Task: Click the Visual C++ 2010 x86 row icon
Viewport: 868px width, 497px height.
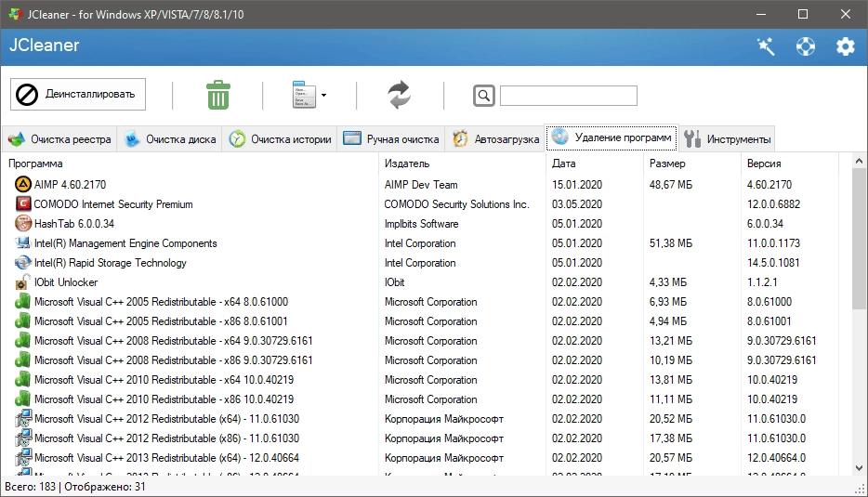Action: pyautogui.click(x=22, y=399)
